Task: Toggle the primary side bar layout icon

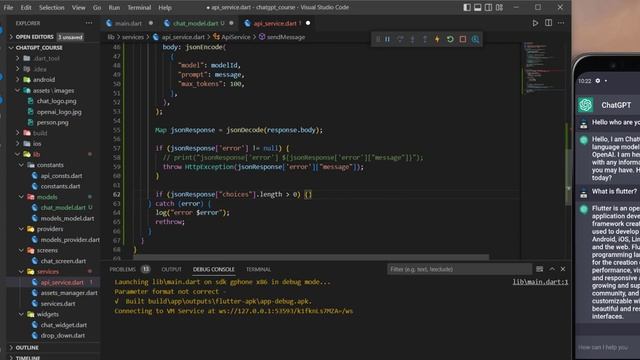Action: pyautogui.click(x=467, y=7)
